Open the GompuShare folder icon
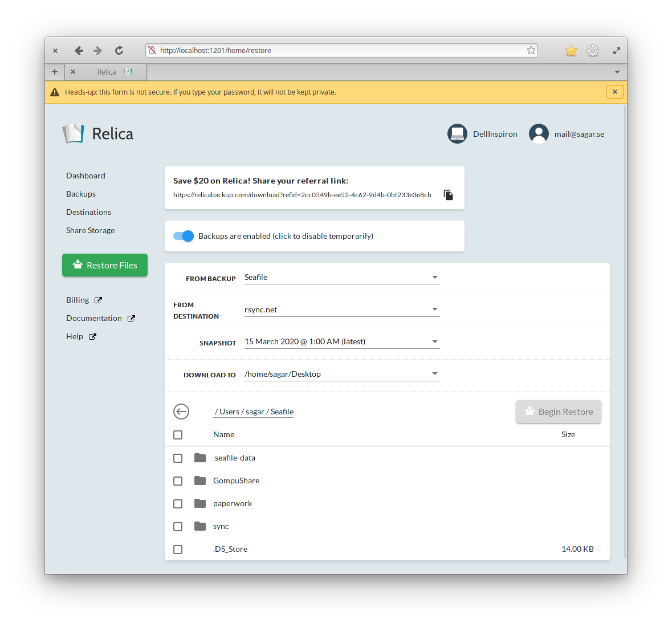This screenshot has height=627, width=672. coord(200,481)
